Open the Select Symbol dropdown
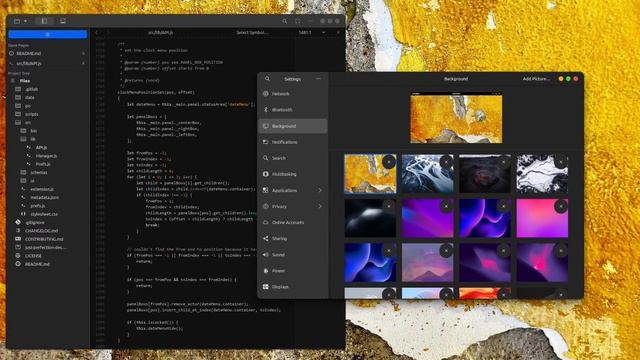 click(252, 32)
